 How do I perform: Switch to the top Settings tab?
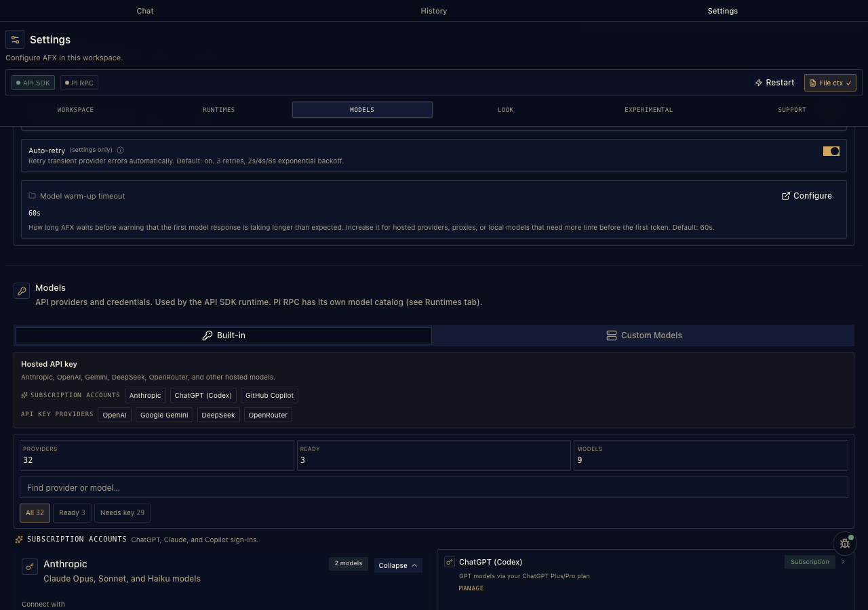click(722, 11)
